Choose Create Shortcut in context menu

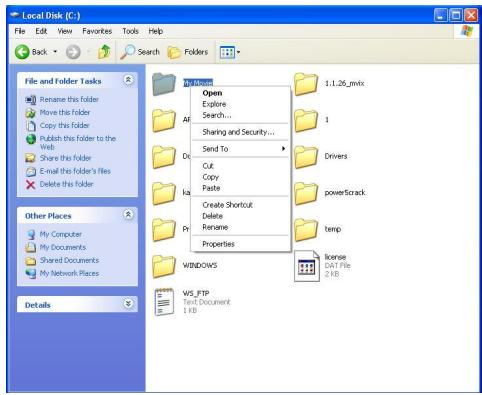coord(240,205)
